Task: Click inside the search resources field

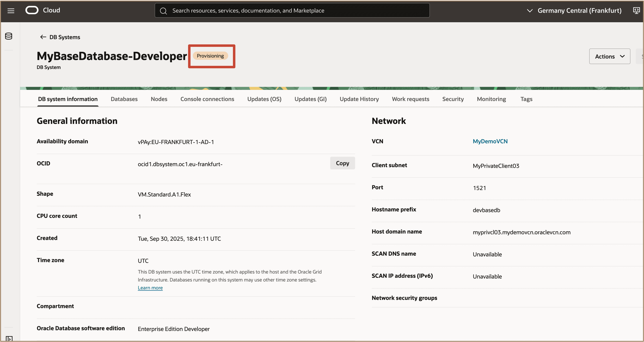Action: pos(275,10)
